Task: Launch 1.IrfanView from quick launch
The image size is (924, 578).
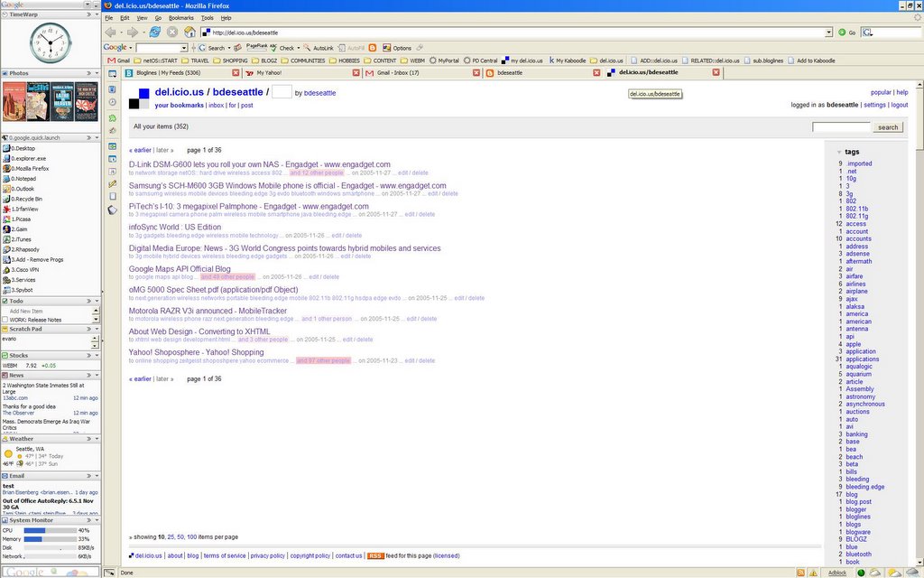Action: [x=22, y=209]
